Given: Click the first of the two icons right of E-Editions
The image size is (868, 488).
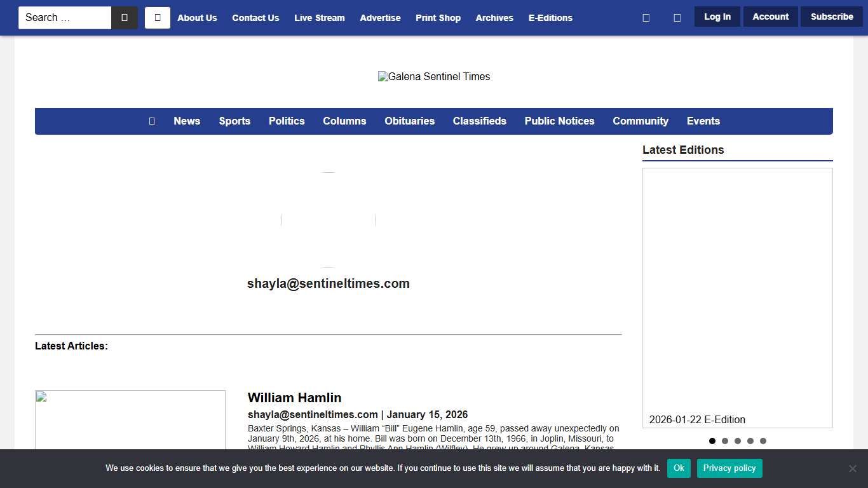Looking at the screenshot, I should pos(646,18).
